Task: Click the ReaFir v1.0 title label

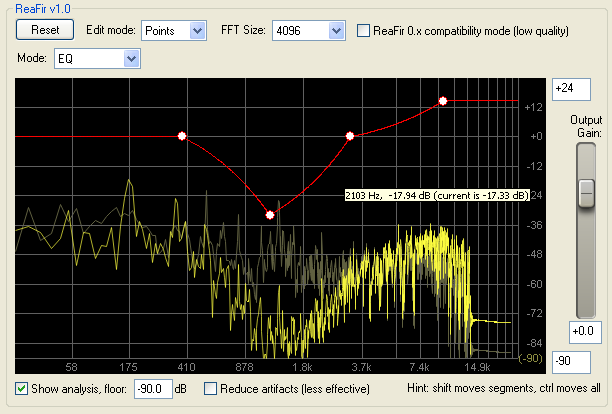Action: [42, 9]
